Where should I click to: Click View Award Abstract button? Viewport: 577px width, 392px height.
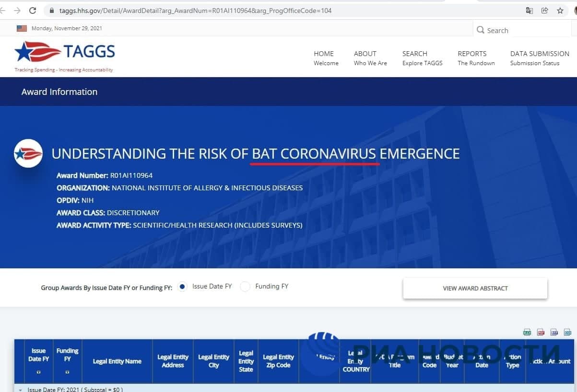(x=475, y=288)
